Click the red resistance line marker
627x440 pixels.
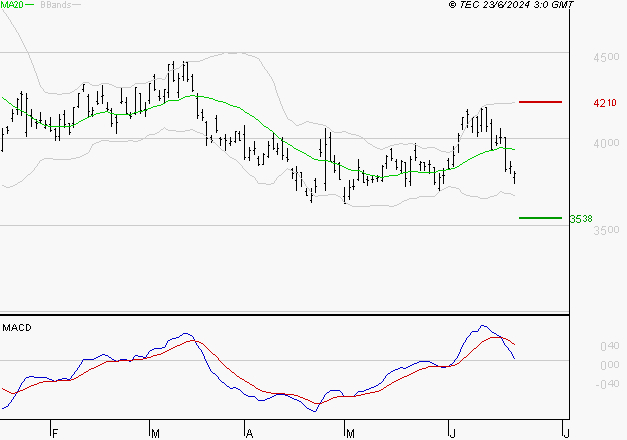pos(540,102)
